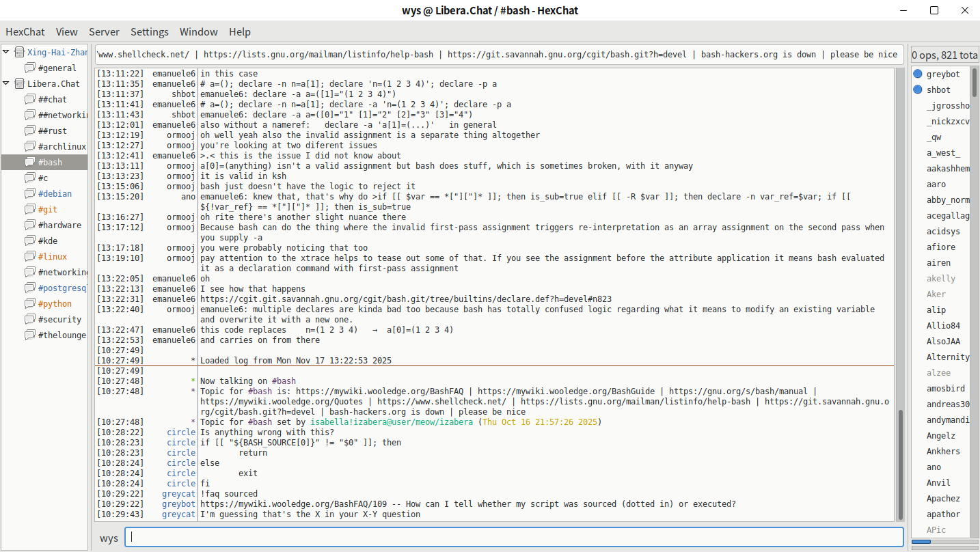Screen dimensions: 980x552
Task: Switch to the #debian channel
Action: coord(55,194)
